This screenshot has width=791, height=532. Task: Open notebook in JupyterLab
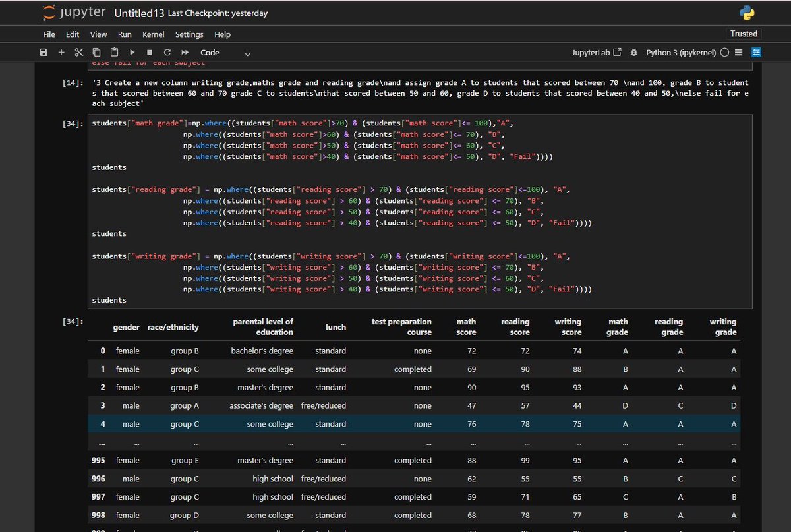tap(598, 53)
